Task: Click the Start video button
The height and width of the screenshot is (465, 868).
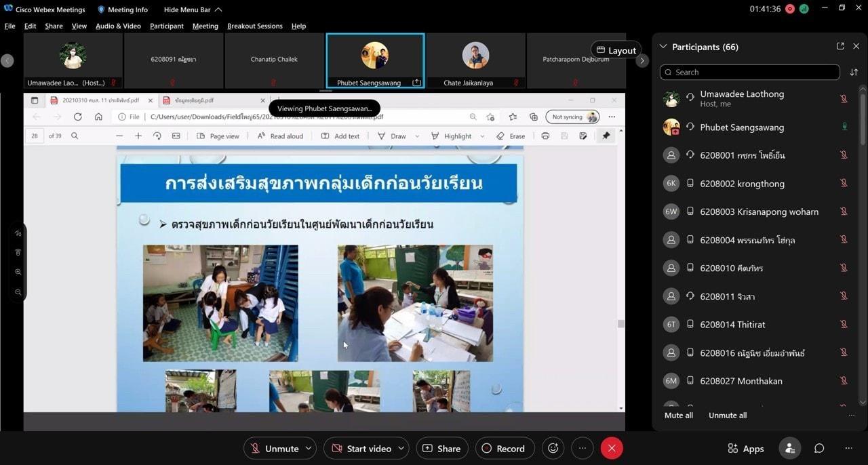Action: pyautogui.click(x=361, y=448)
